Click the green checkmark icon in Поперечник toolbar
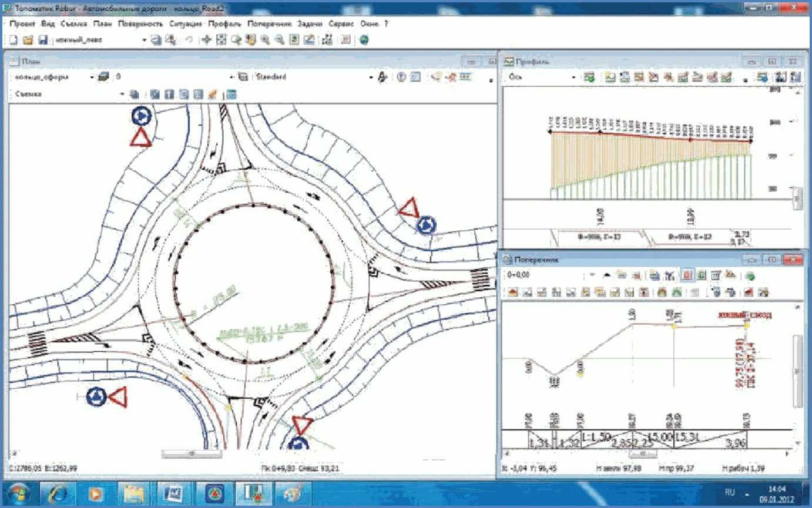The width and height of the screenshot is (812, 508). tap(750, 275)
